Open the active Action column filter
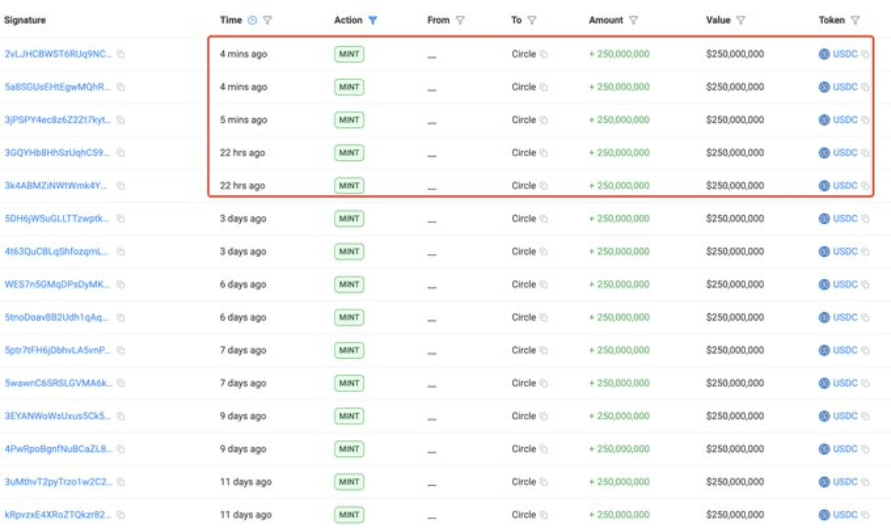Image resolution: width=891 pixels, height=530 pixels. [x=373, y=20]
